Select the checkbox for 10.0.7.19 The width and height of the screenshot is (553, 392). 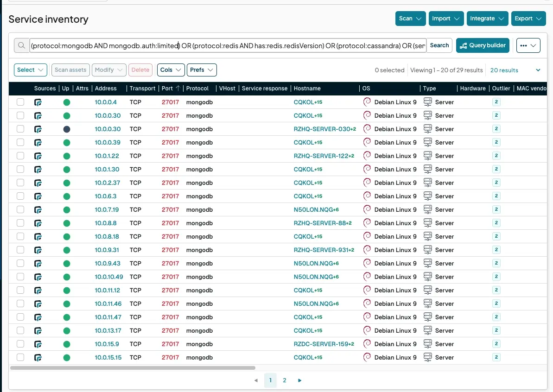click(20, 209)
